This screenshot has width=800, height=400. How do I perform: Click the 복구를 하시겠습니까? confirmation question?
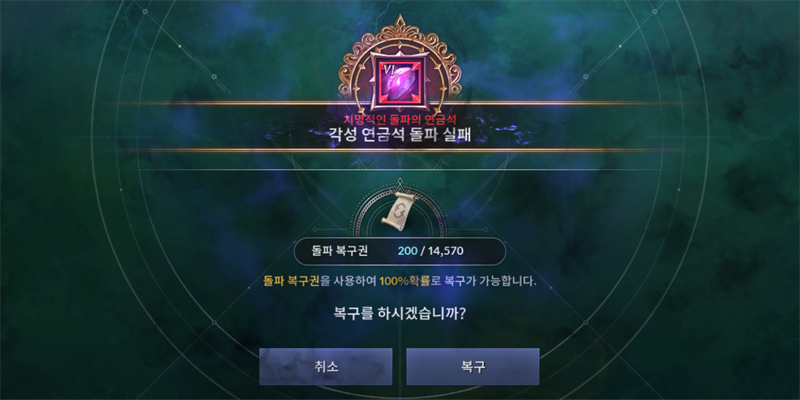[x=399, y=313]
